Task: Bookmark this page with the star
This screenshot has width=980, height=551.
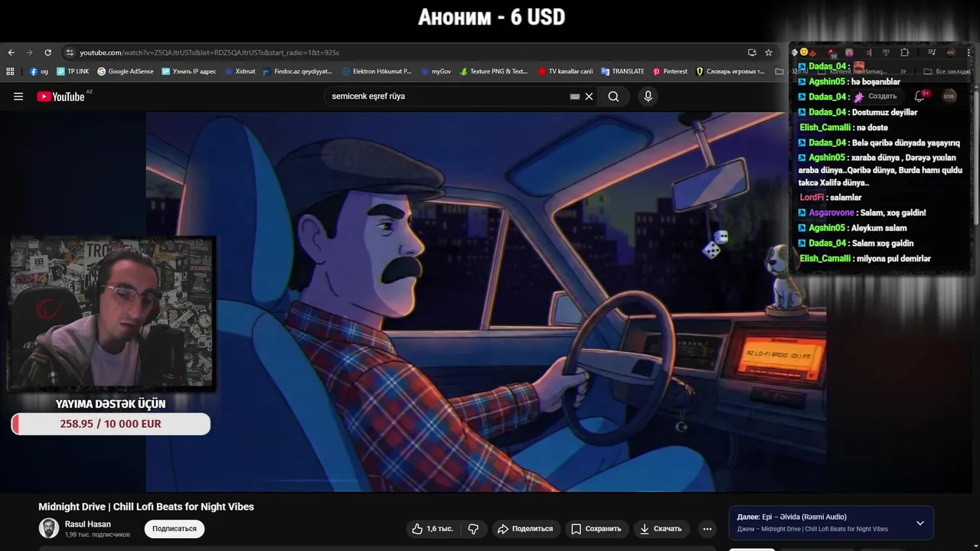Action: click(769, 53)
